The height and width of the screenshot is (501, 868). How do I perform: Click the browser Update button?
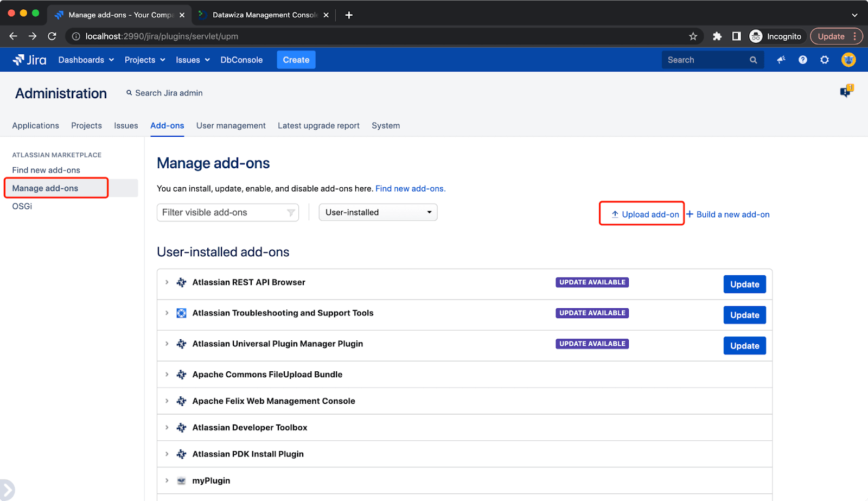[x=836, y=36]
